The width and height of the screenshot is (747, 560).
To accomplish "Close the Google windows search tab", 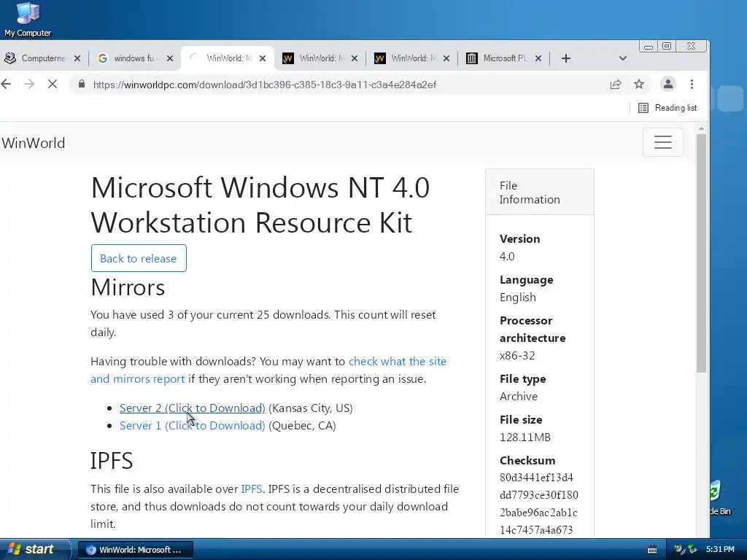I will pyautogui.click(x=169, y=58).
